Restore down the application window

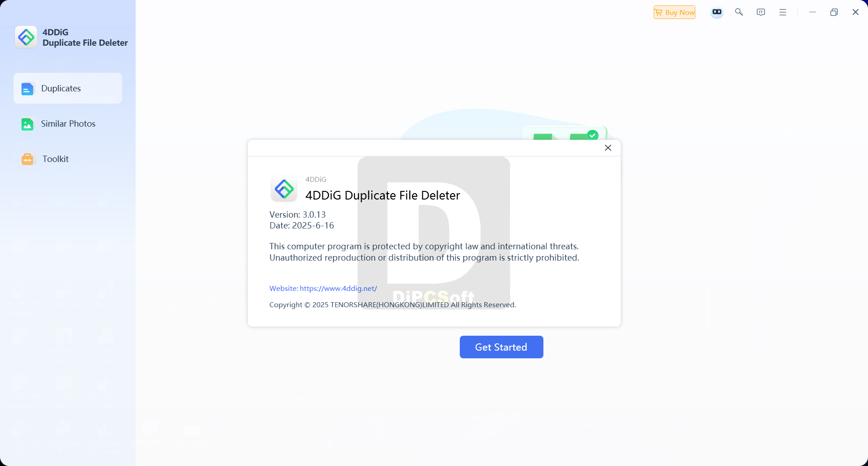[834, 12]
